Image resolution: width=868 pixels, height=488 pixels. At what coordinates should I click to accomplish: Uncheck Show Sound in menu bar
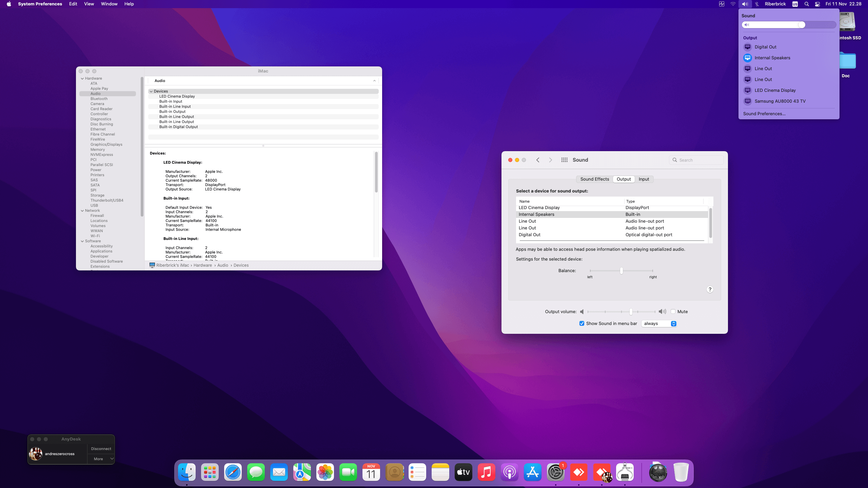pos(582,324)
